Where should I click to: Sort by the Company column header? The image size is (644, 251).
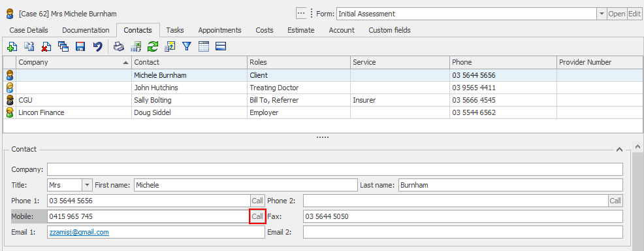(74, 63)
